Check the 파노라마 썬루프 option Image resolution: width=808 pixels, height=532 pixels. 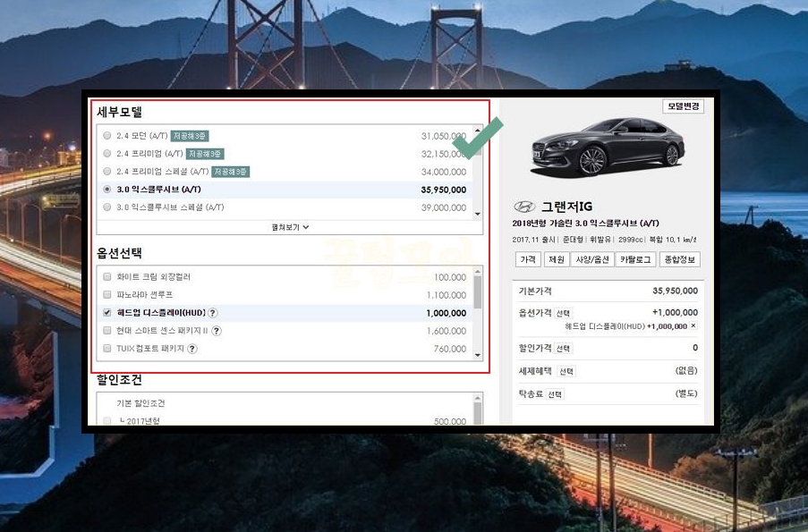click(x=107, y=294)
